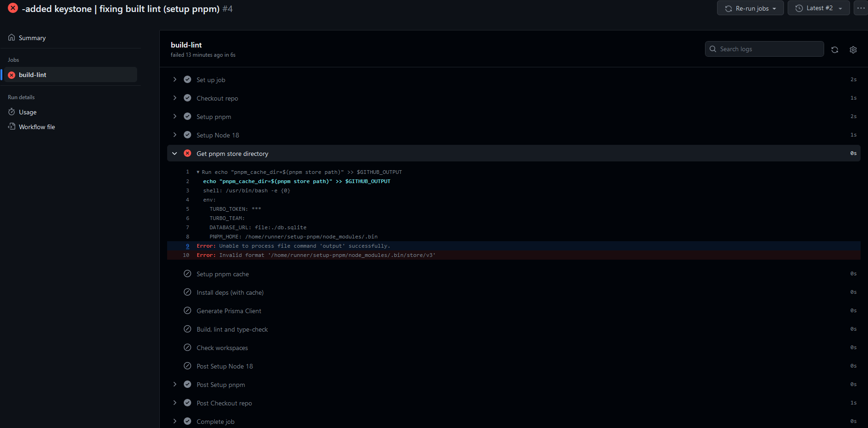Expand the Set up job step
Image resolution: width=868 pixels, height=428 pixels.
175,79
